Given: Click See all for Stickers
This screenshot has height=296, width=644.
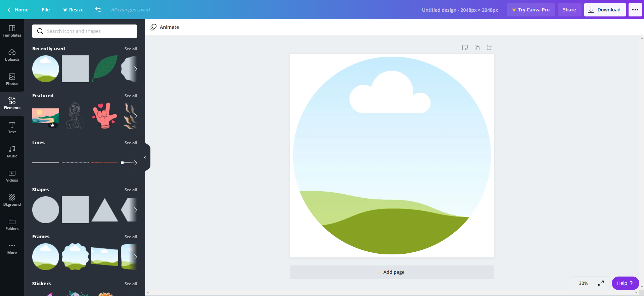Looking at the screenshot, I should pos(131,284).
